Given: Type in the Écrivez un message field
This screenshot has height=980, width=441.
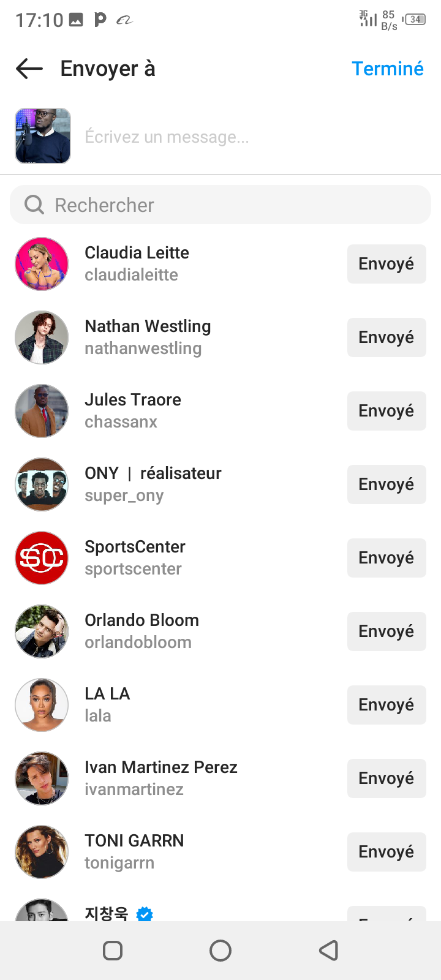Looking at the screenshot, I should [x=245, y=137].
